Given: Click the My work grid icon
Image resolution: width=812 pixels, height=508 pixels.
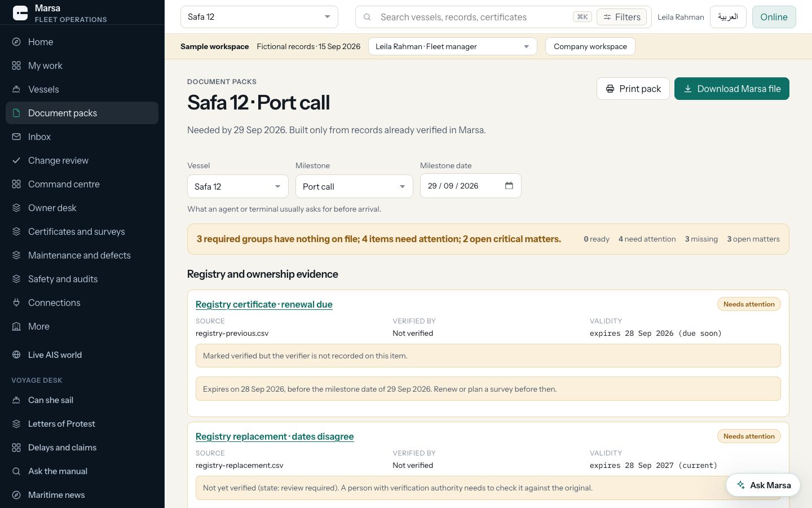Looking at the screenshot, I should [16, 65].
